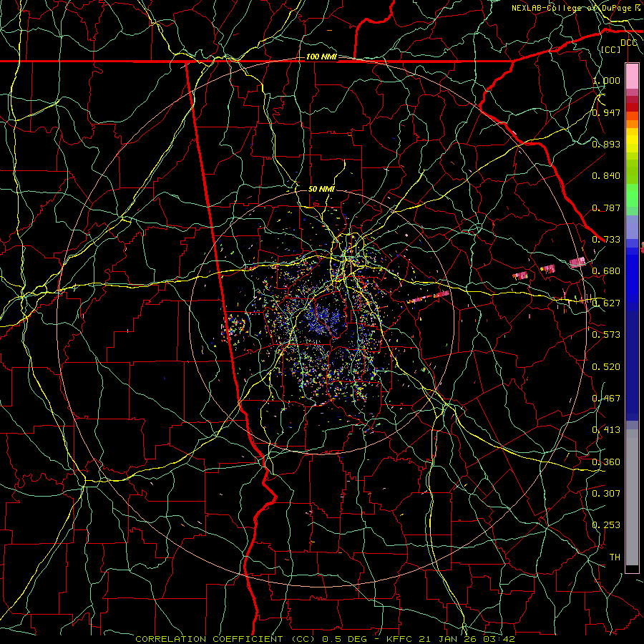Screen dimensions: 644x644
Task: Select the 0.680 legend value
Action: point(606,271)
